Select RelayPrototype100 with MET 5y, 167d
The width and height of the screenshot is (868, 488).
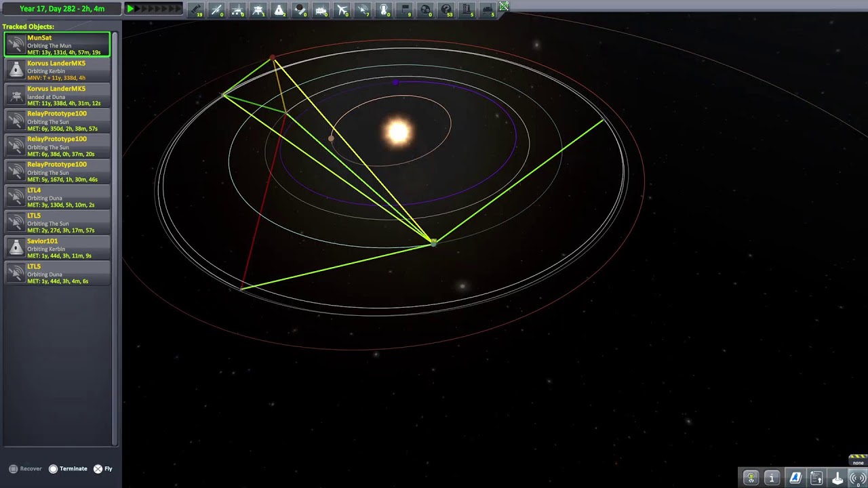click(57, 171)
